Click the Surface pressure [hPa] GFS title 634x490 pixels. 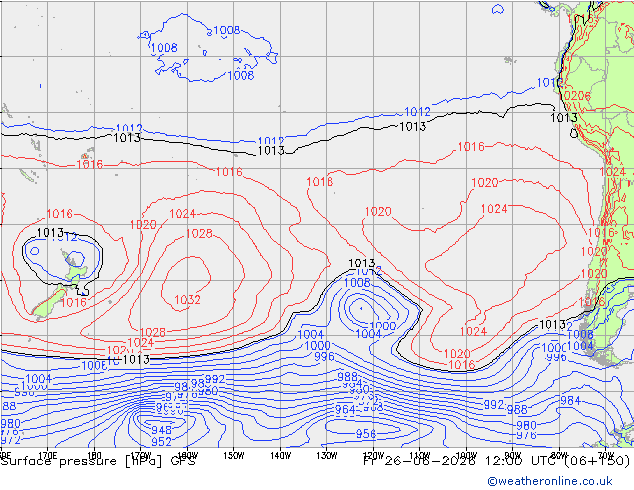coord(98,461)
